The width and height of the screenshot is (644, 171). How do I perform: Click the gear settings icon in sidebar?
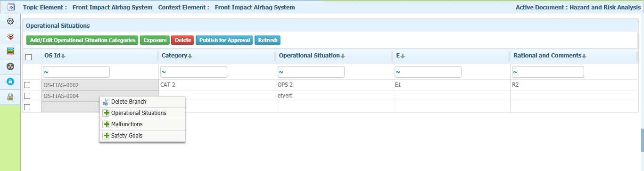(10, 22)
